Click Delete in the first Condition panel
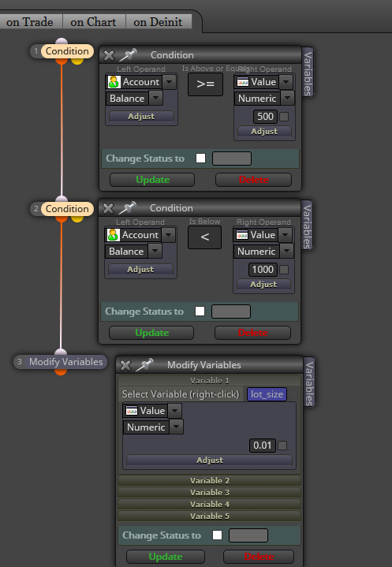Screen dimensions: 392x567 [253, 180]
